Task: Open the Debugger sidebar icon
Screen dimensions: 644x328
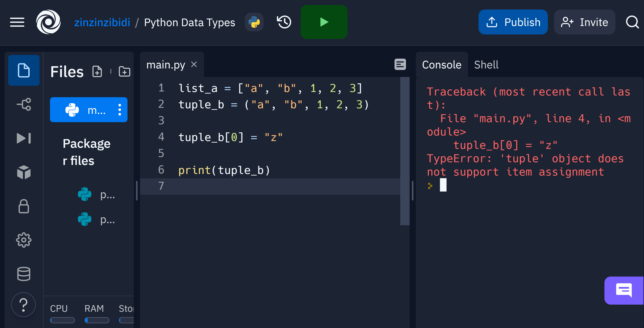Action: pyautogui.click(x=24, y=138)
